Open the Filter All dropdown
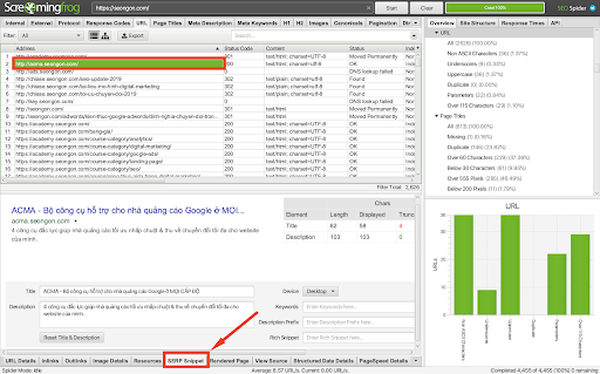600x374 pixels. pos(51,36)
